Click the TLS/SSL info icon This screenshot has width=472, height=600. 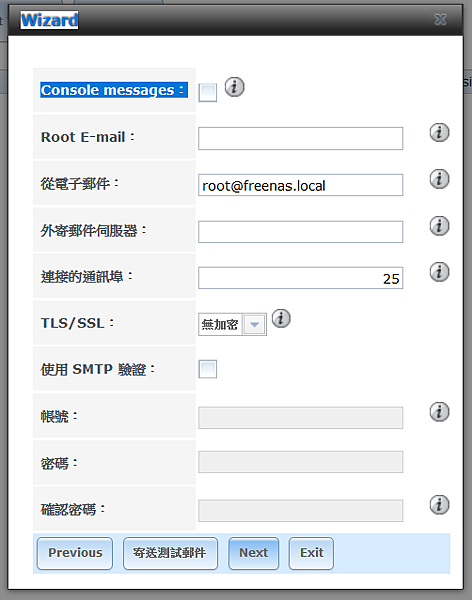281,319
